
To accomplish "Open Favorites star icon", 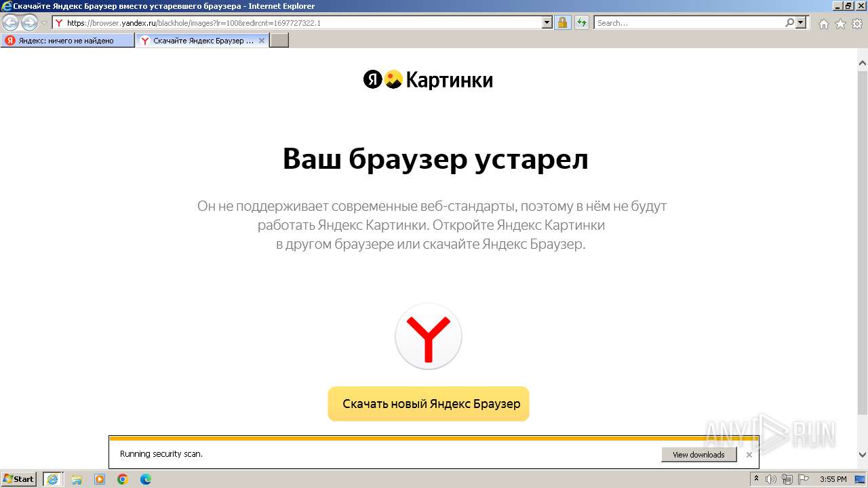I will [x=840, y=24].
